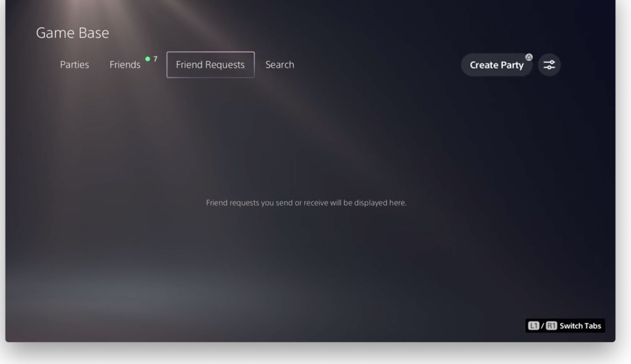Click the friends count badge 7
This screenshot has height=364, width=631.
(155, 58)
